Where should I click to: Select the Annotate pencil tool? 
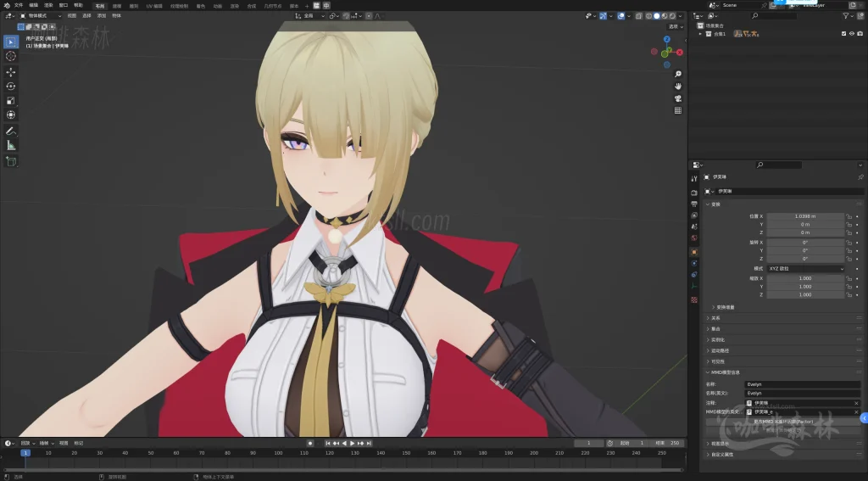click(x=10, y=131)
